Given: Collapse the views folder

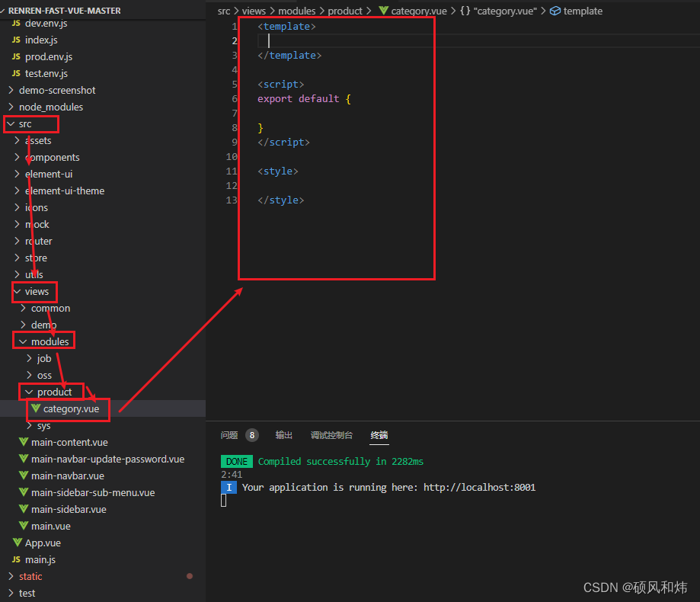Looking at the screenshot, I should (x=18, y=292).
